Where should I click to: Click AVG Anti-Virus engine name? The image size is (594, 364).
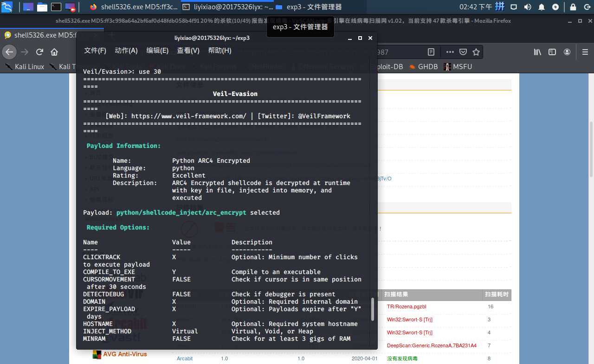(x=125, y=354)
